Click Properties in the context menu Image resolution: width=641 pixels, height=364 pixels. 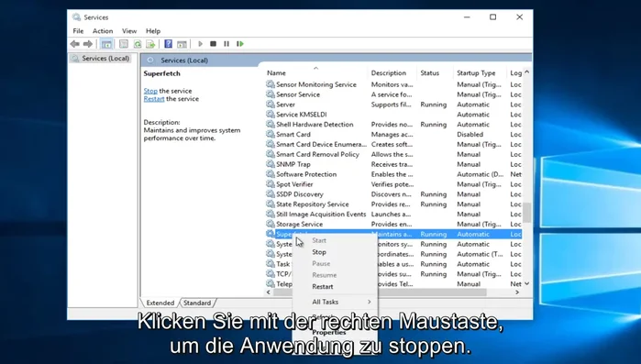tap(336, 332)
